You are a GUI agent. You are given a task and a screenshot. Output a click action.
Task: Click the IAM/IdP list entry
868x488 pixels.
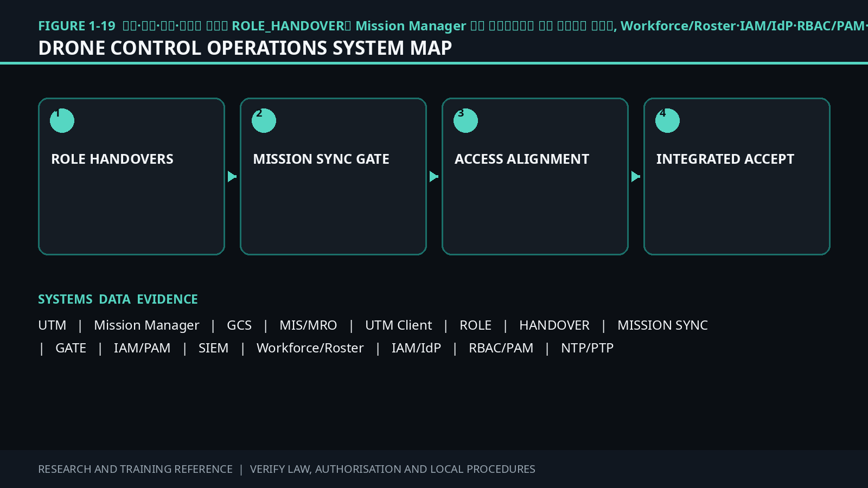pyautogui.click(x=416, y=348)
